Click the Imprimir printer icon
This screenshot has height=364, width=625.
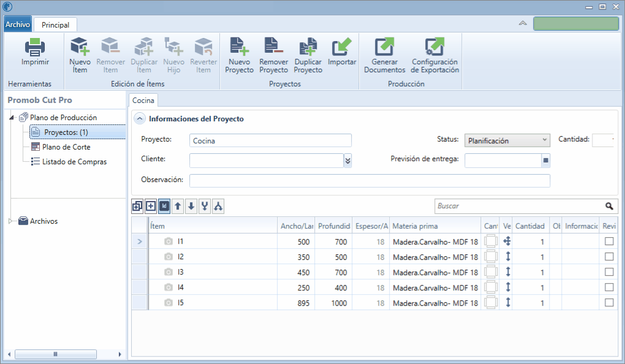click(x=35, y=47)
